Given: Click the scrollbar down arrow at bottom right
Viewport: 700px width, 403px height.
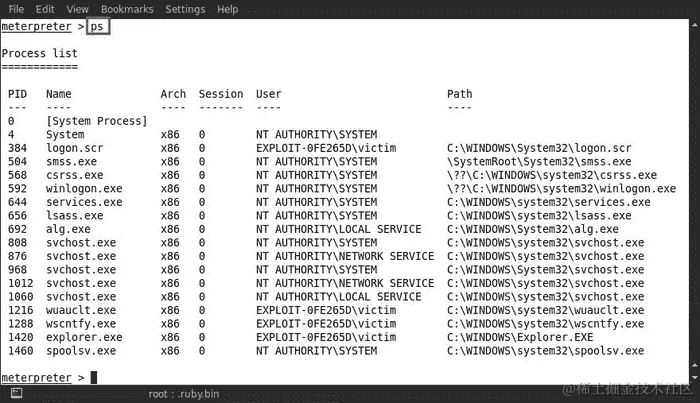Looking at the screenshot, I should (x=695, y=378).
